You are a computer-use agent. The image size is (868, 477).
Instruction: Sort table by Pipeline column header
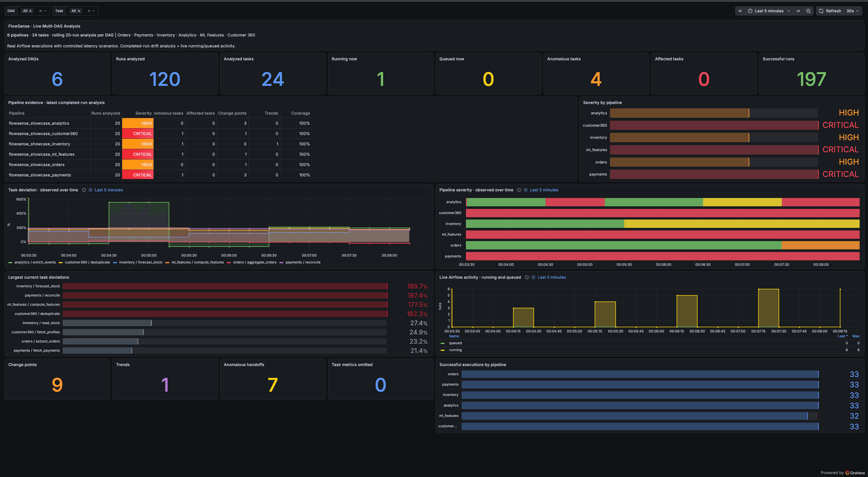point(16,113)
